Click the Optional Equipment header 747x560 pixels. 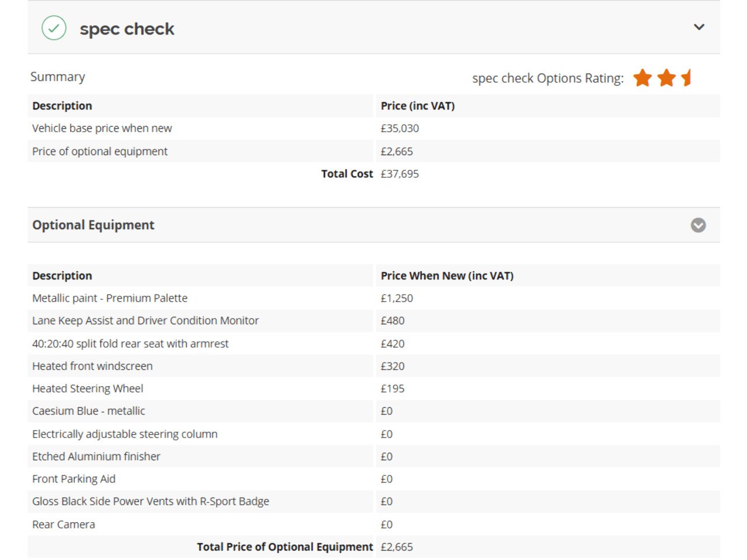pos(93,225)
